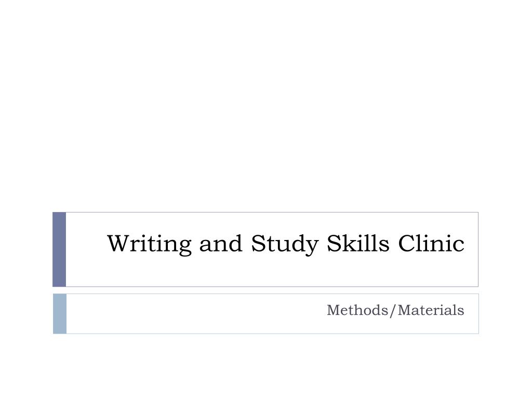Click the word "Study" in the title

[285, 244]
